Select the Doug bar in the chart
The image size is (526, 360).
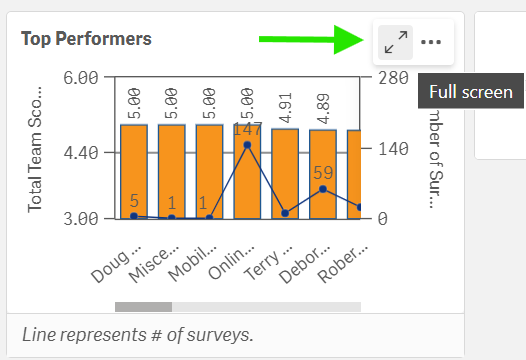pos(134,172)
